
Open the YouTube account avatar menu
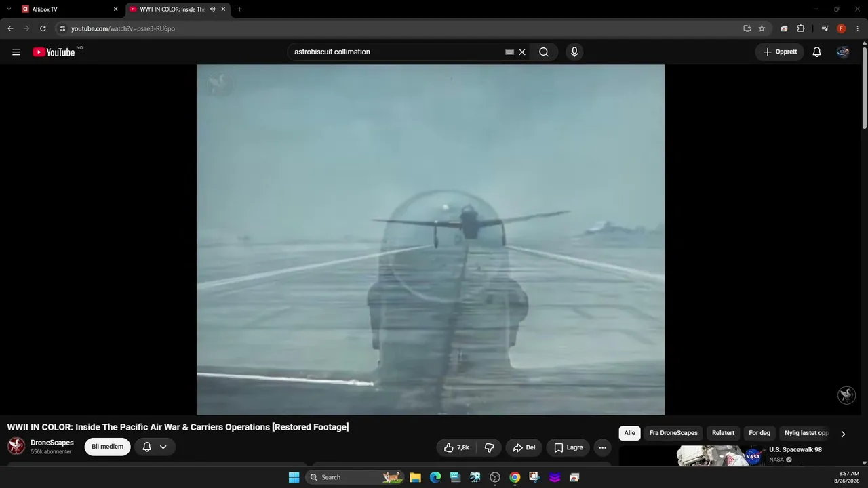(x=843, y=52)
